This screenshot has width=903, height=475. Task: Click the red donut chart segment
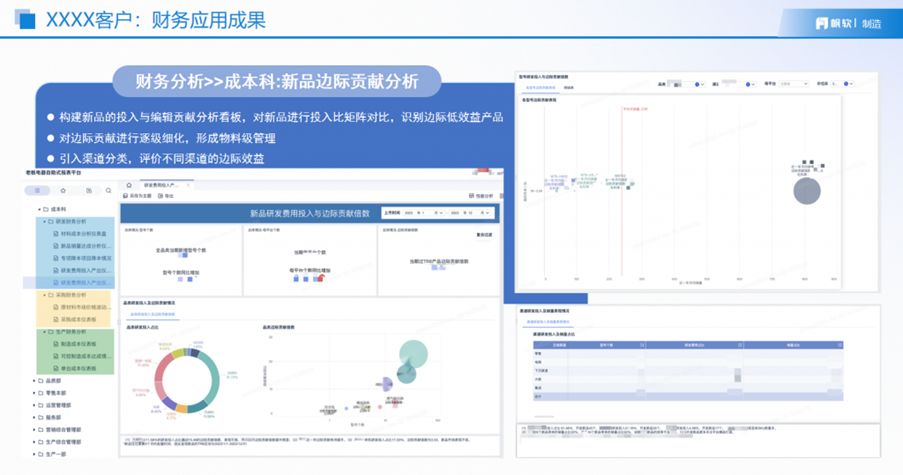160,368
